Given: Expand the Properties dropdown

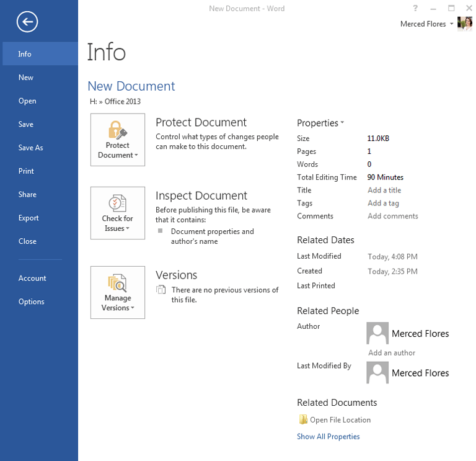Looking at the screenshot, I should tap(320, 123).
